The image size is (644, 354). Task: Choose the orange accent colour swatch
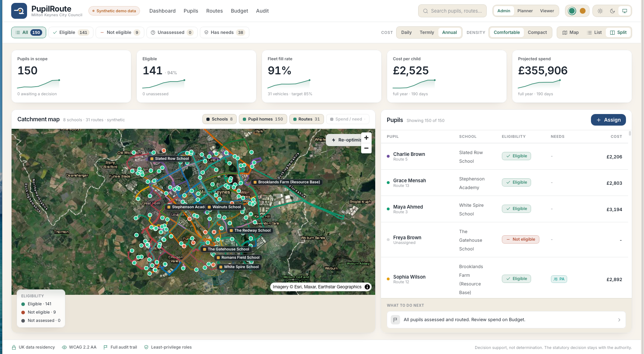click(x=582, y=11)
